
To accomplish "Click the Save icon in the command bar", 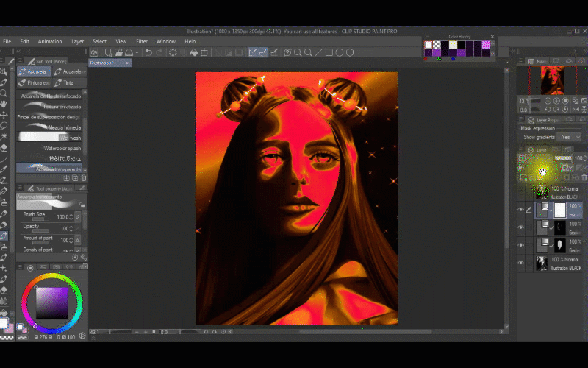I will click(x=129, y=52).
